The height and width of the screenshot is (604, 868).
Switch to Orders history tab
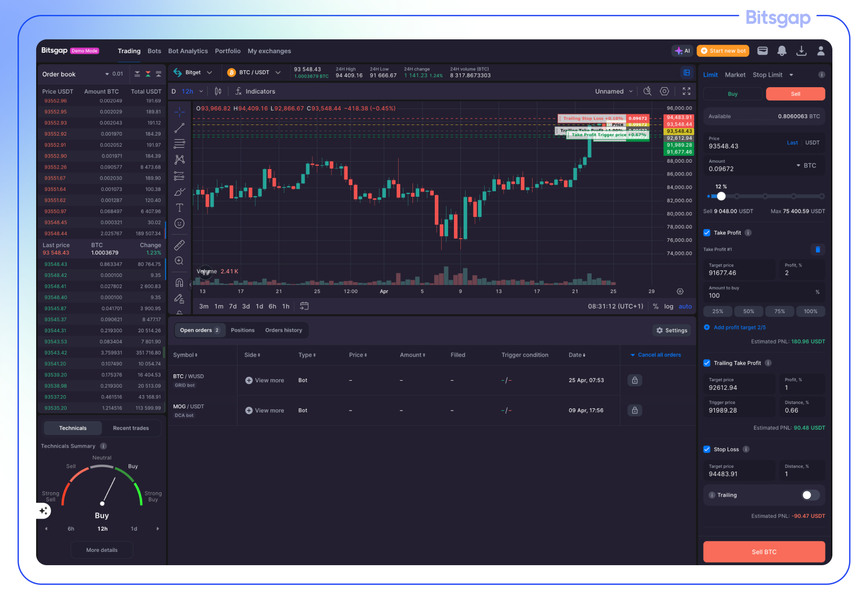tap(284, 330)
